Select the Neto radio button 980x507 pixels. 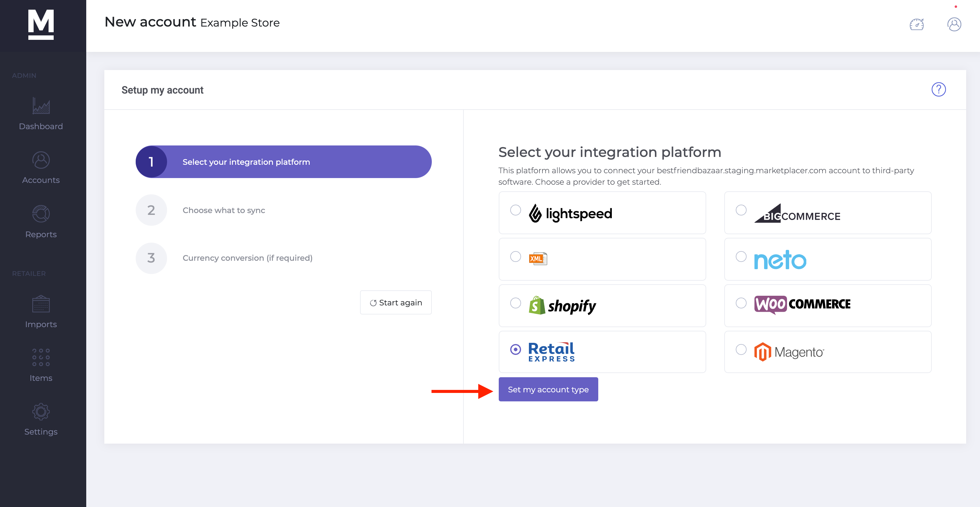741,257
